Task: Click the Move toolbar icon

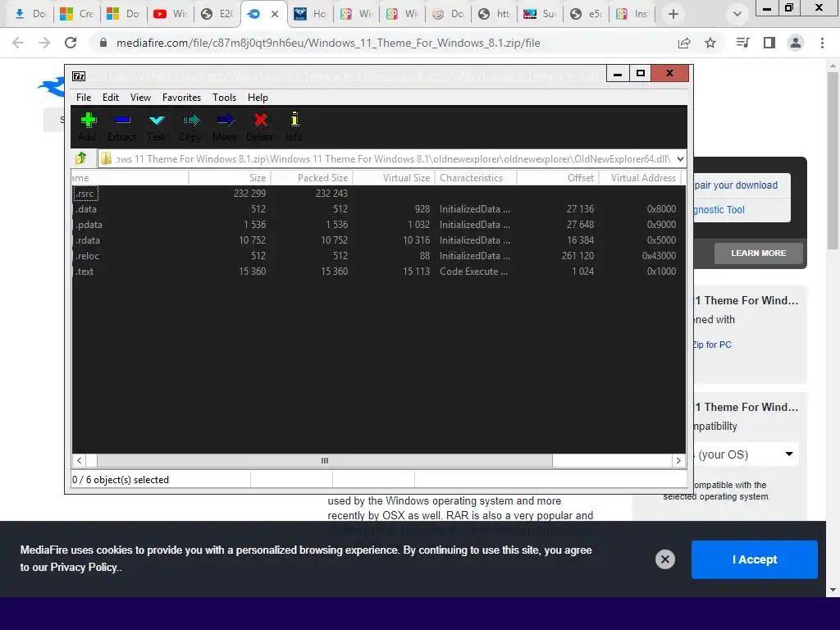Action: tap(225, 126)
